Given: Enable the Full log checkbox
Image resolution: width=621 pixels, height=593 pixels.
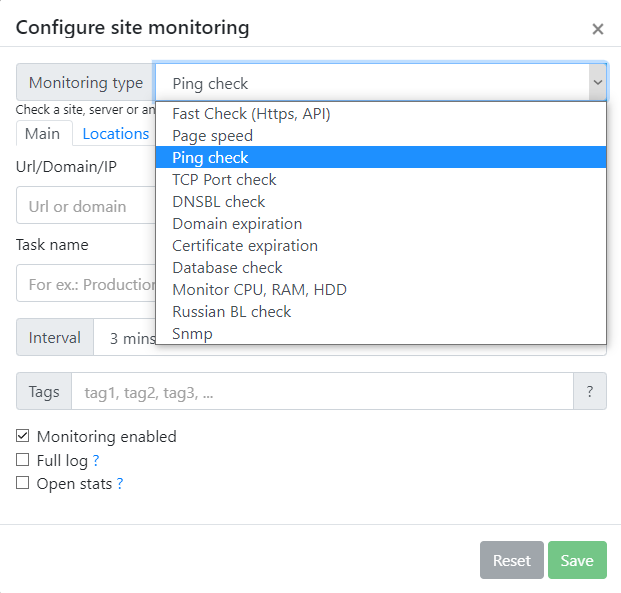Looking at the screenshot, I should [x=23, y=461].
